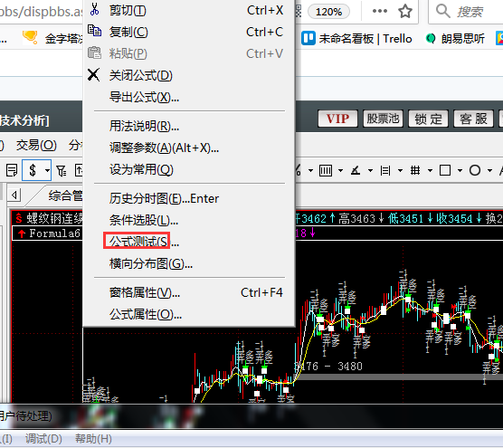Choose 设为常用(Q) menu entry
Screen dimensions: 503x448
[189, 169]
